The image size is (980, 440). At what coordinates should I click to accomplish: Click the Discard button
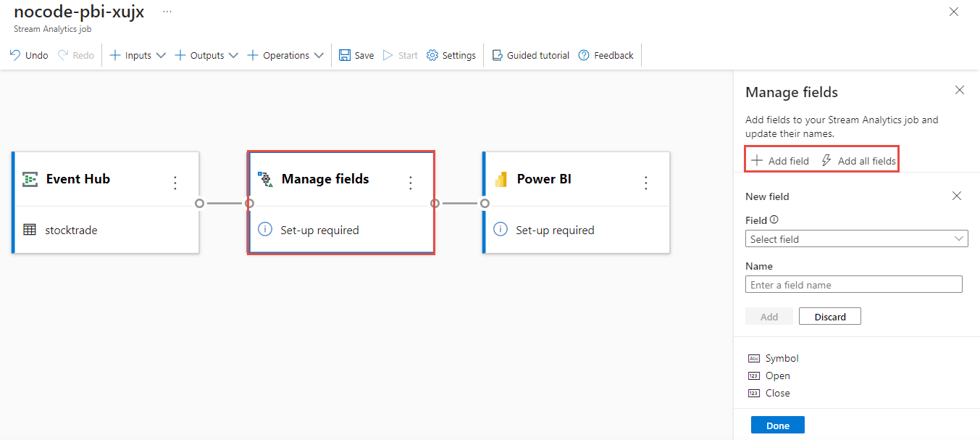(x=830, y=317)
